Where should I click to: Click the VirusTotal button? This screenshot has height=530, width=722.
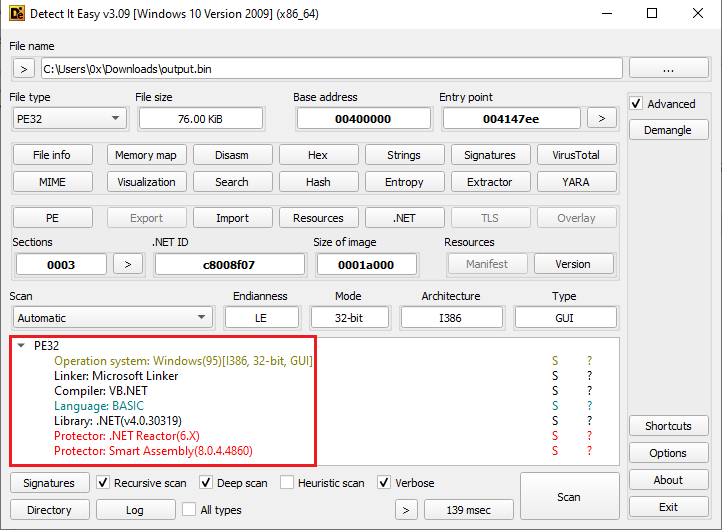(577, 155)
